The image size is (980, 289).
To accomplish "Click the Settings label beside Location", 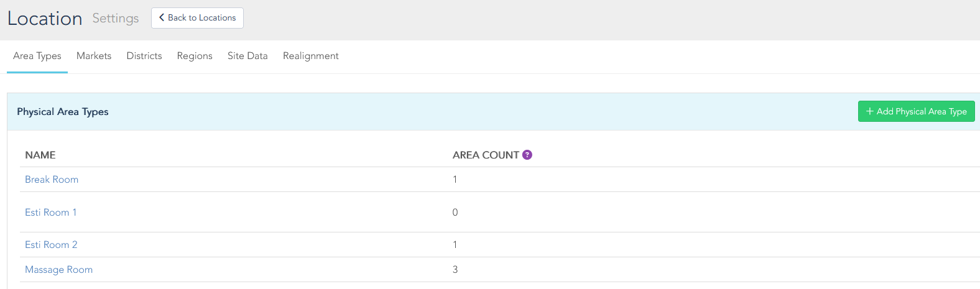I will click(x=116, y=19).
